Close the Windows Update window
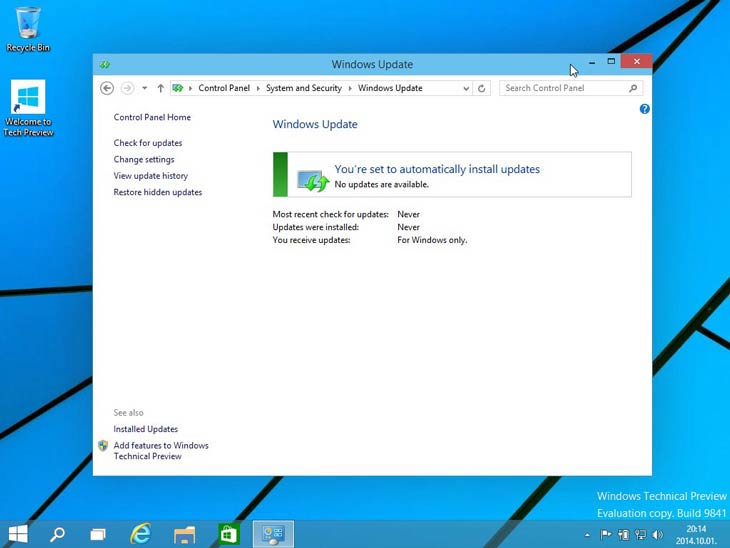Screen dimensions: 730x548 tap(636, 61)
